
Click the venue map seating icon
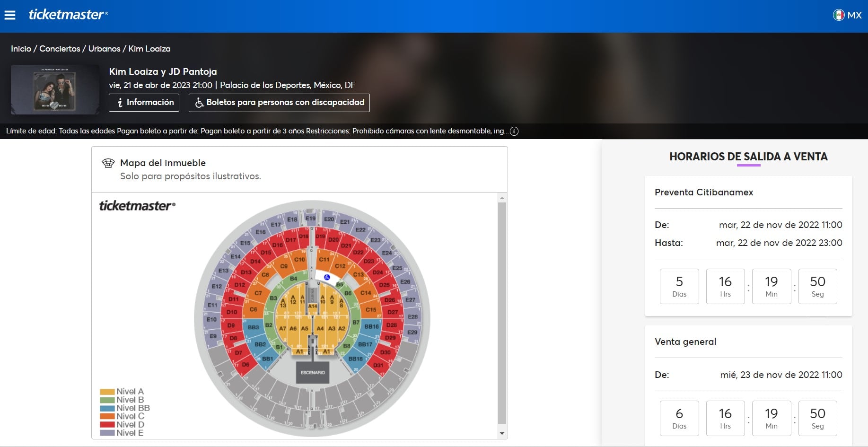[108, 163]
